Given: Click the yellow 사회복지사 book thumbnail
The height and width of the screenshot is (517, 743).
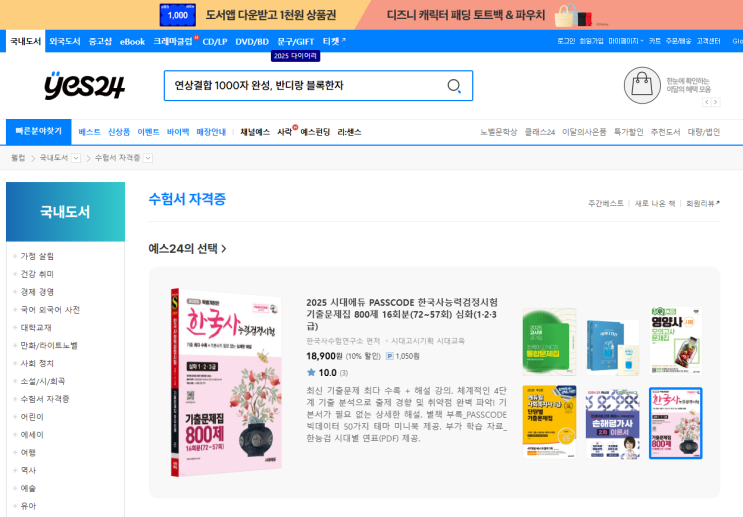Looking at the screenshot, I should [x=549, y=422].
